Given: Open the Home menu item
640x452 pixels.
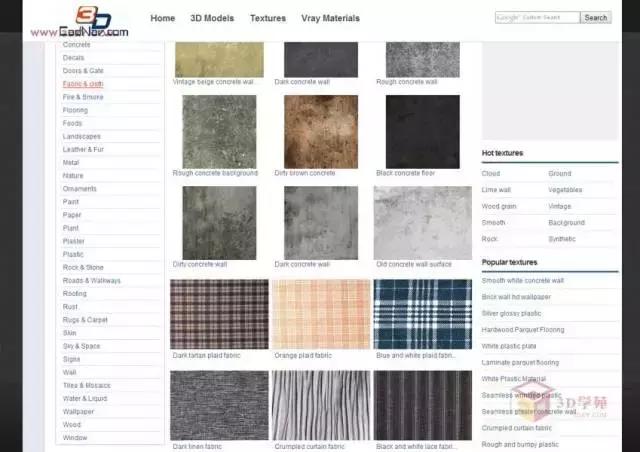Looking at the screenshot, I should tap(162, 18).
